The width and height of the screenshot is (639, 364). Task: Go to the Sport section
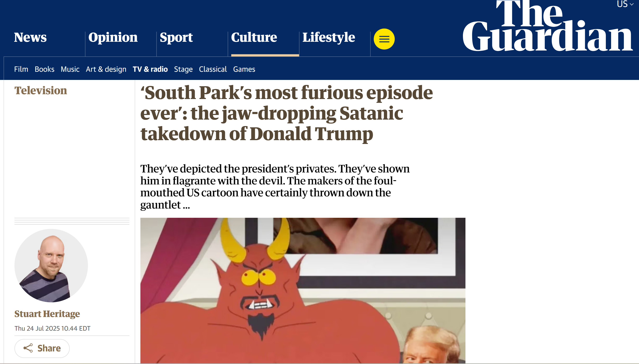(176, 38)
